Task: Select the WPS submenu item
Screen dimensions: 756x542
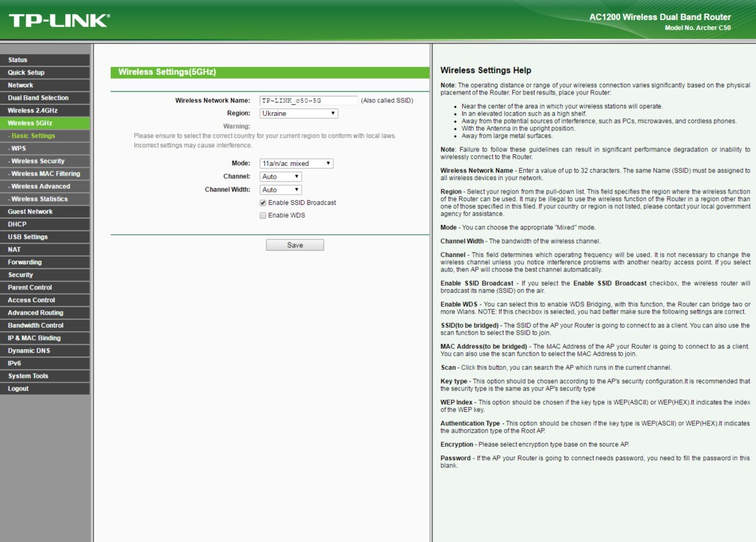Action: [17, 148]
